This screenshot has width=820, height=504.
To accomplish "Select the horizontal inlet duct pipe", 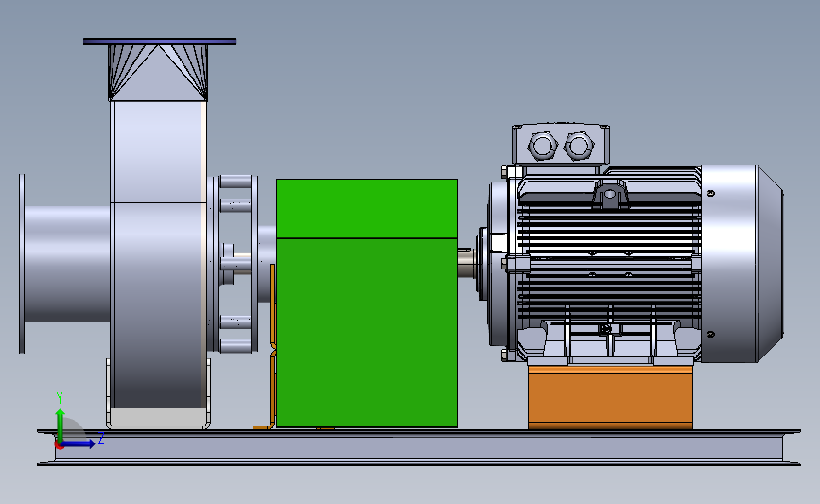I will pos(67,264).
